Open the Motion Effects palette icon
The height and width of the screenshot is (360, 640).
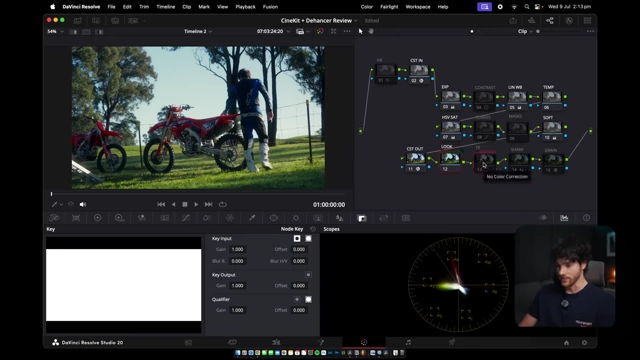(164, 218)
